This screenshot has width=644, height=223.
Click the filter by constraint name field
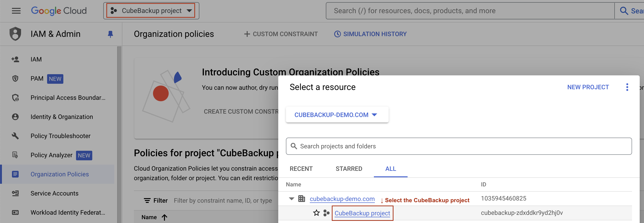click(x=223, y=201)
